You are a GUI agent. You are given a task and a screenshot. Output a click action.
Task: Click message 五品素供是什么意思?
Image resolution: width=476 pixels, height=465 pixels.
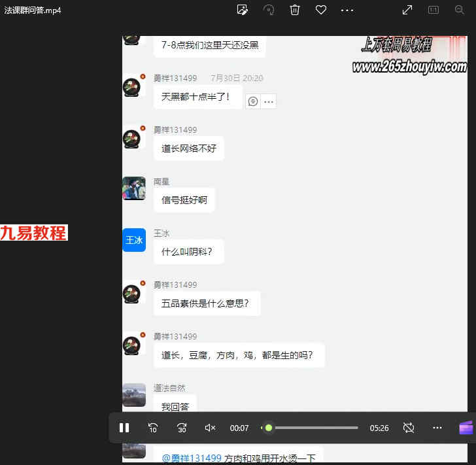click(x=207, y=303)
